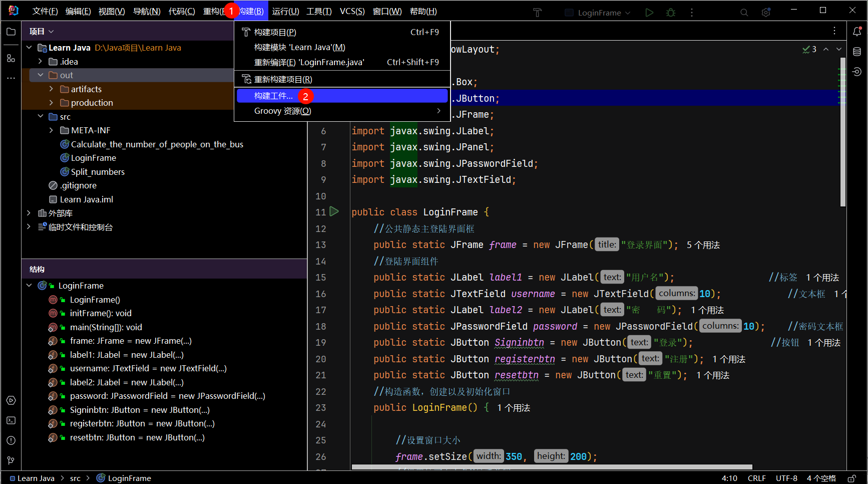Open the 导航(N) menu
Screen dimensions: 868x484
click(x=147, y=11)
